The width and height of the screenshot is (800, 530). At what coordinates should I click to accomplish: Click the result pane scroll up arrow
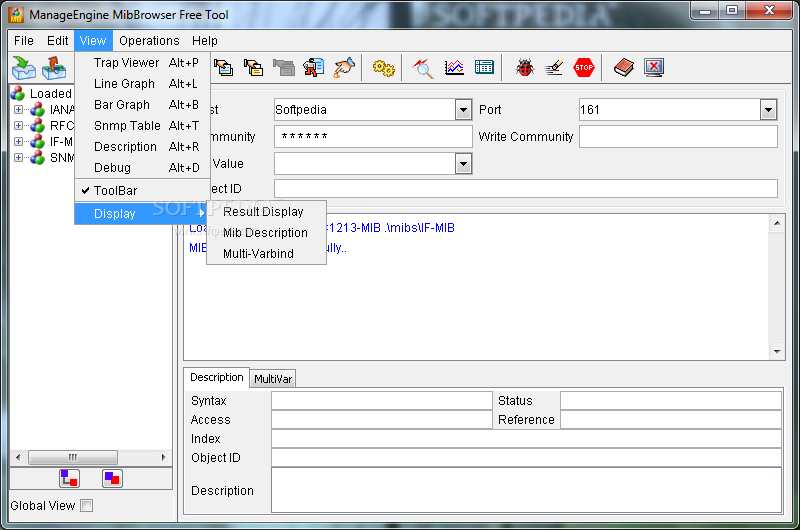(x=777, y=223)
